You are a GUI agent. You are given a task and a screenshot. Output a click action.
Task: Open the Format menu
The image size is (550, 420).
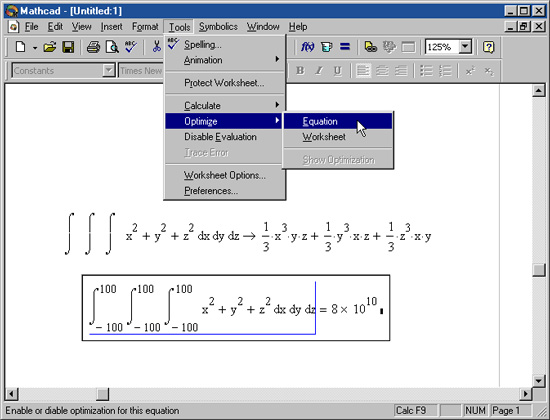[145, 27]
